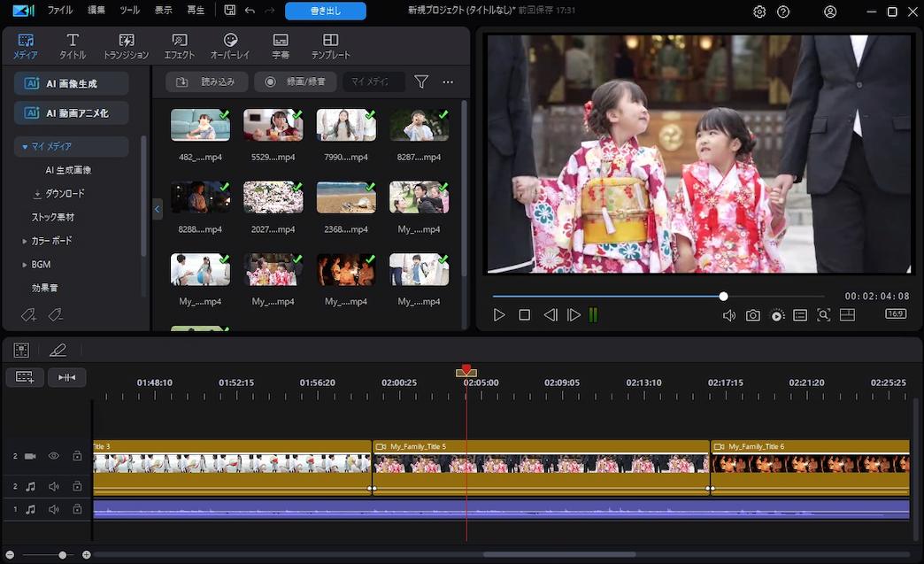Open more options via the ... icon
This screenshot has width=924, height=564.
tap(448, 81)
